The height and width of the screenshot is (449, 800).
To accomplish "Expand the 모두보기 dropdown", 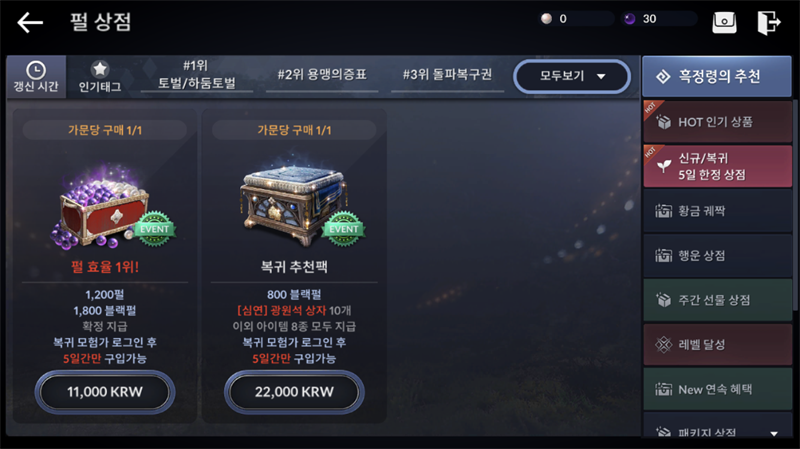I will point(572,77).
